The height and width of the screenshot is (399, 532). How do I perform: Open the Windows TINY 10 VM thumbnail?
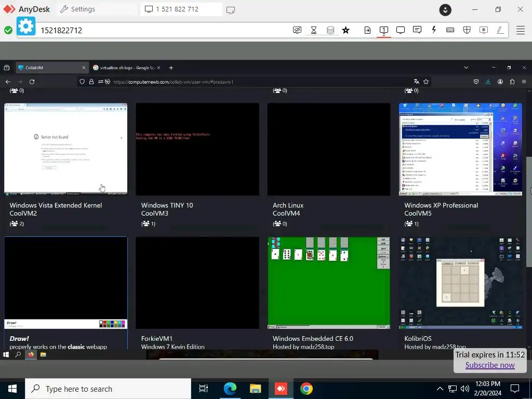tap(197, 149)
